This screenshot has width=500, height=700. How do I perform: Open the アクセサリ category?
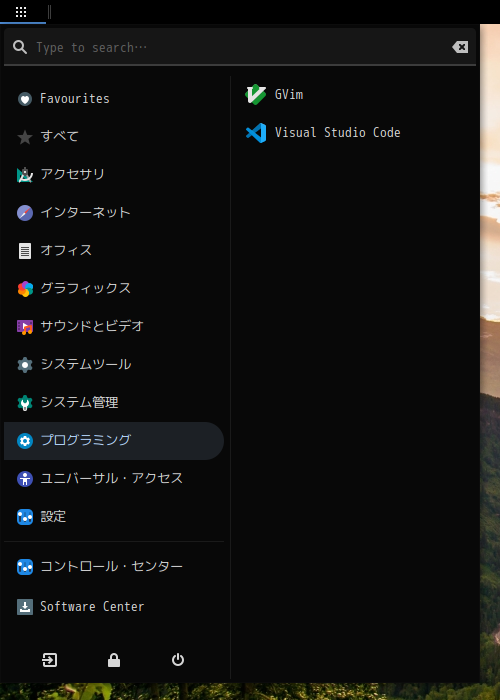[x=114, y=175]
